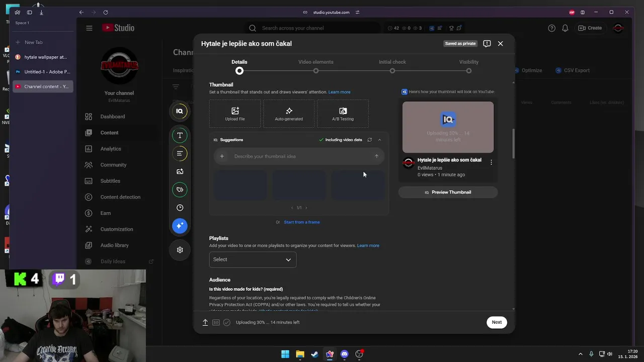Open YouTube Studio help icon
644x362 pixels.
pyautogui.click(x=551, y=28)
